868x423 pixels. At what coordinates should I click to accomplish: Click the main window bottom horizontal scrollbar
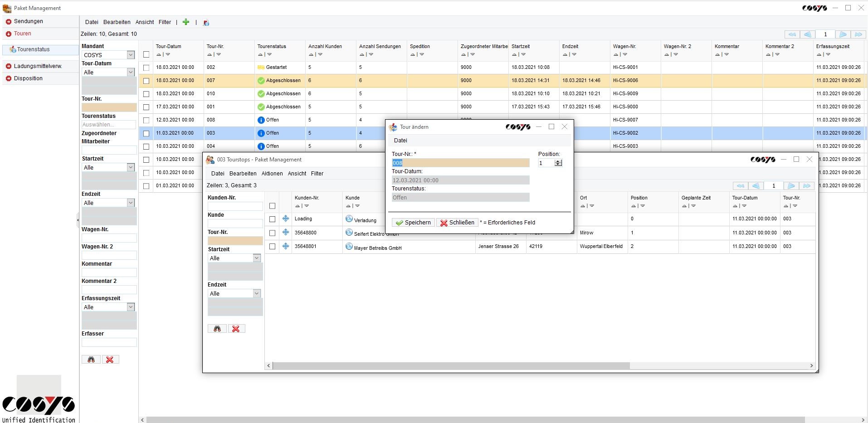point(475,420)
